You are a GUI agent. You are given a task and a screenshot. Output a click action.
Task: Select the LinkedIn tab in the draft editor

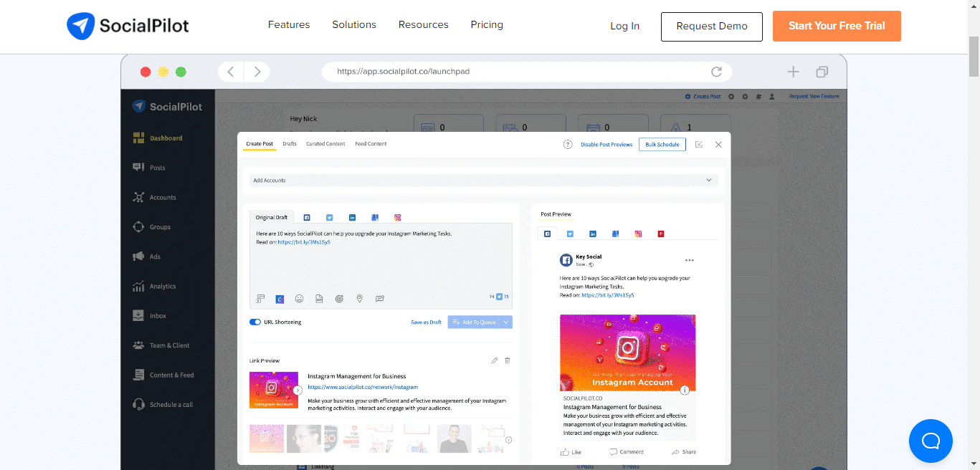tap(353, 217)
